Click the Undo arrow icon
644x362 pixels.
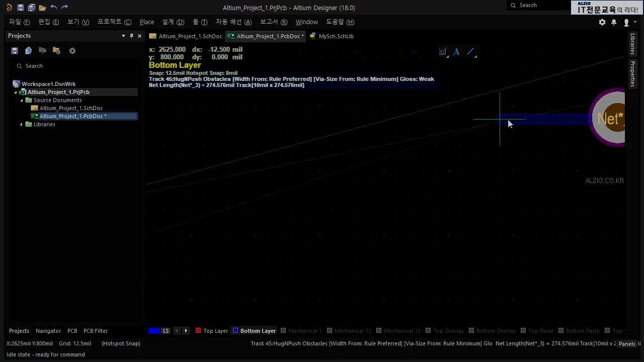pos(54,8)
